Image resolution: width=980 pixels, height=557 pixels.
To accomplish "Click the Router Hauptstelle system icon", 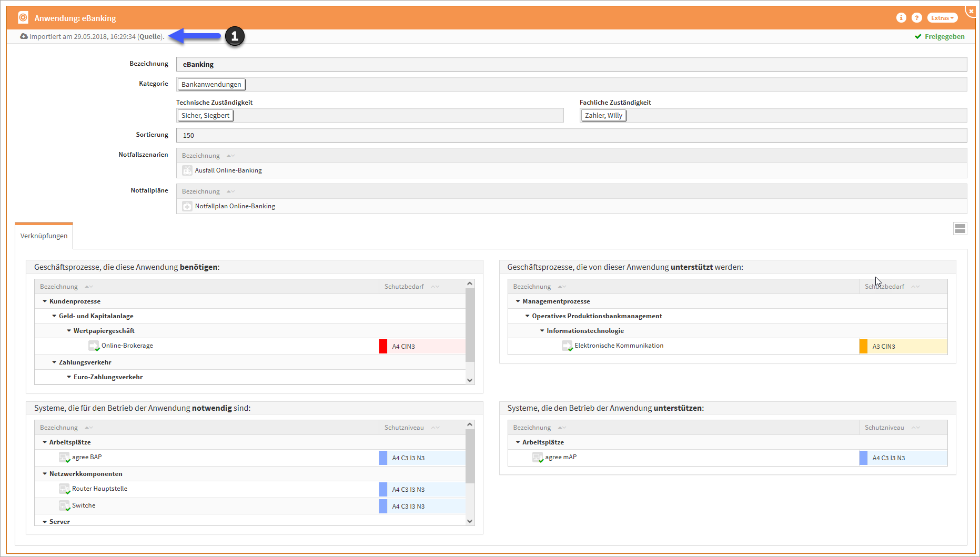I will tap(64, 489).
